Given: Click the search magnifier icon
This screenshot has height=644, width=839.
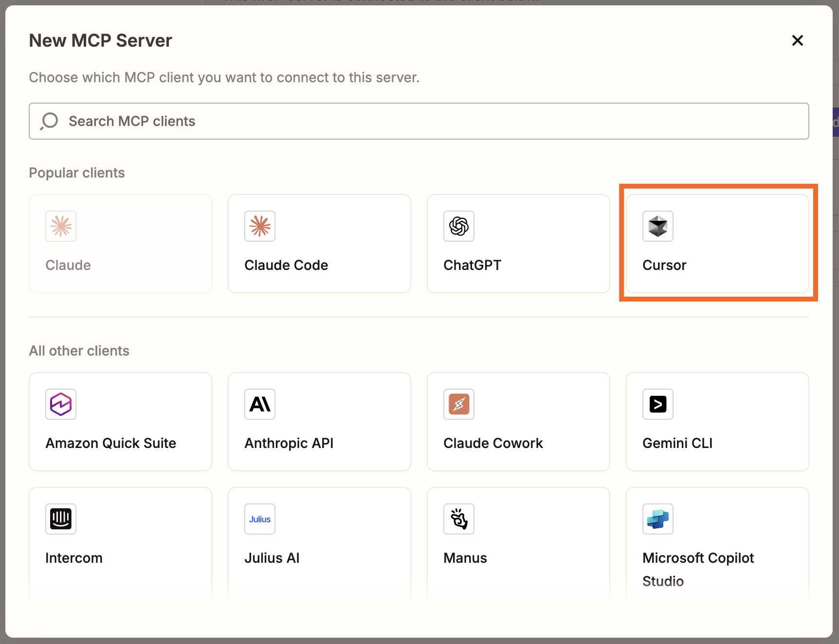Looking at the screenshot, I should pos(49,121).
